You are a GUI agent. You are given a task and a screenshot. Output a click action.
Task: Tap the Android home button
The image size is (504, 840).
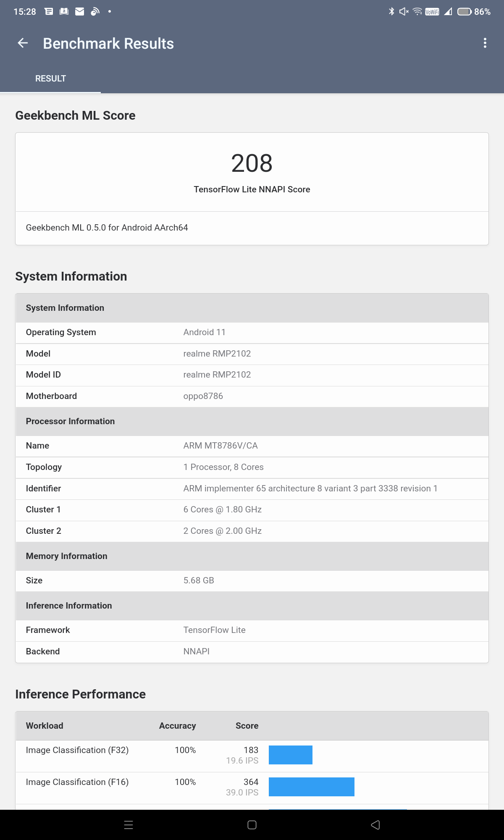coord(252,825)
